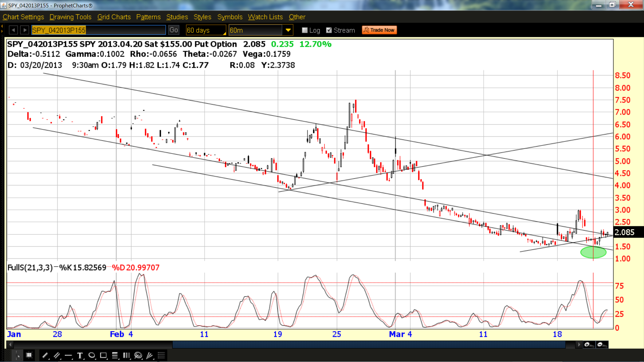Open the grid layout tool
Image resolution: width=644 pixels, height=362 pixels.
(29, 355)
